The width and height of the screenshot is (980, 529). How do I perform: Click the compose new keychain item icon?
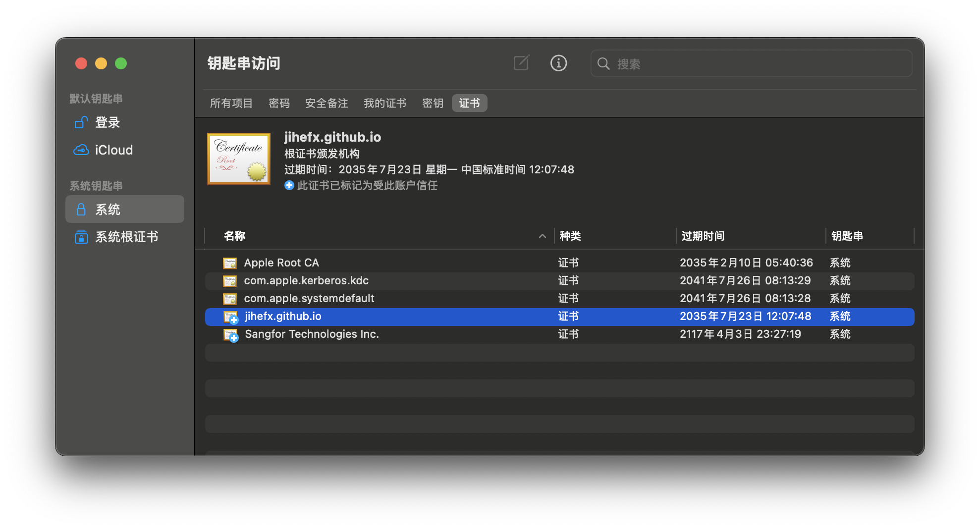(521, 63)
